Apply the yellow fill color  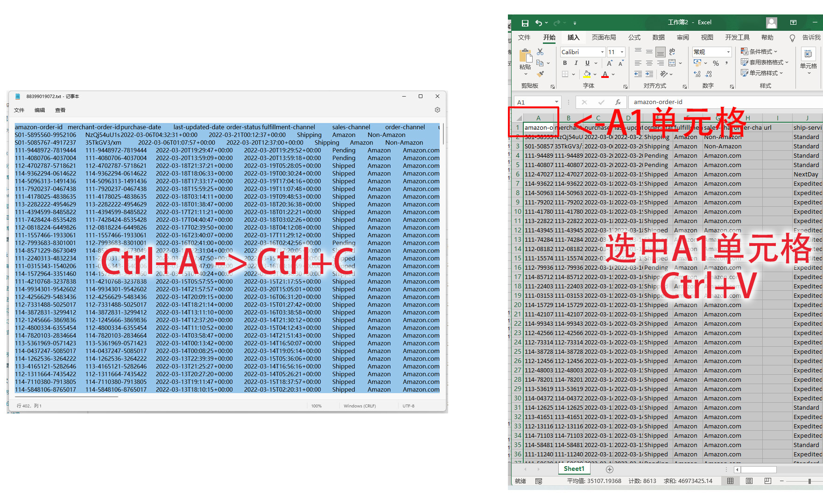tap(587, 74)
